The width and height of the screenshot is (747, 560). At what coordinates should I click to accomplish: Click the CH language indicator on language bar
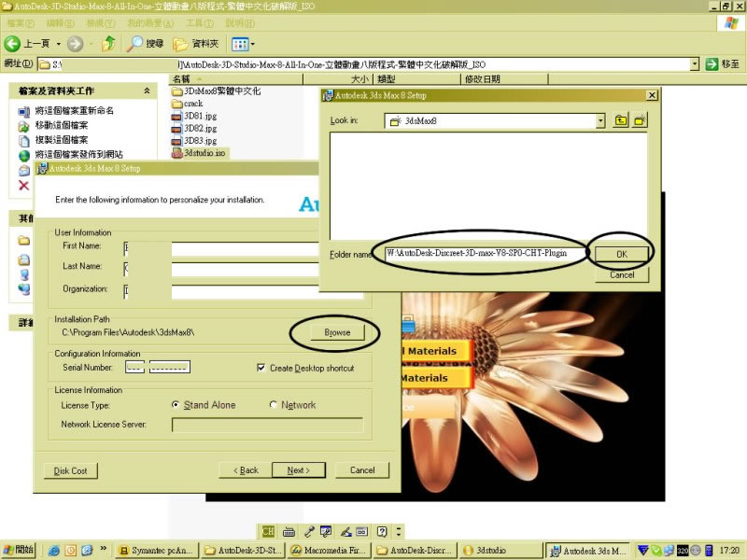tap(268, 531)
